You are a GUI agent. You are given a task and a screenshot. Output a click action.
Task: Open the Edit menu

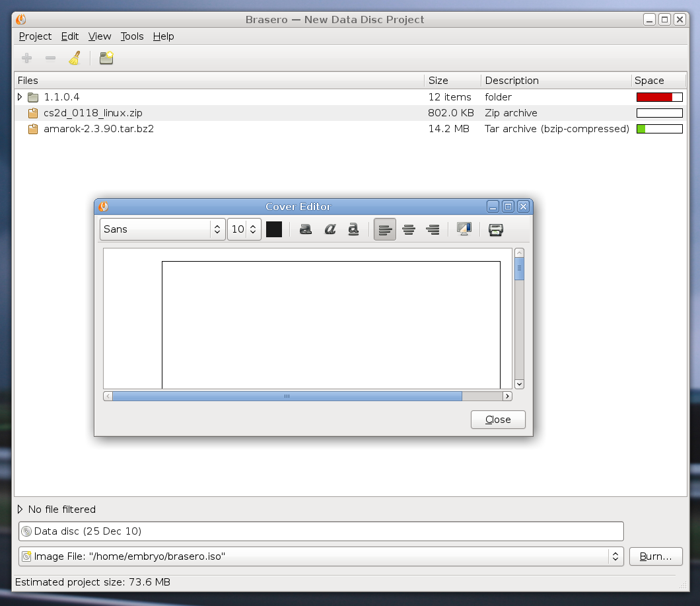click(69, 36)
